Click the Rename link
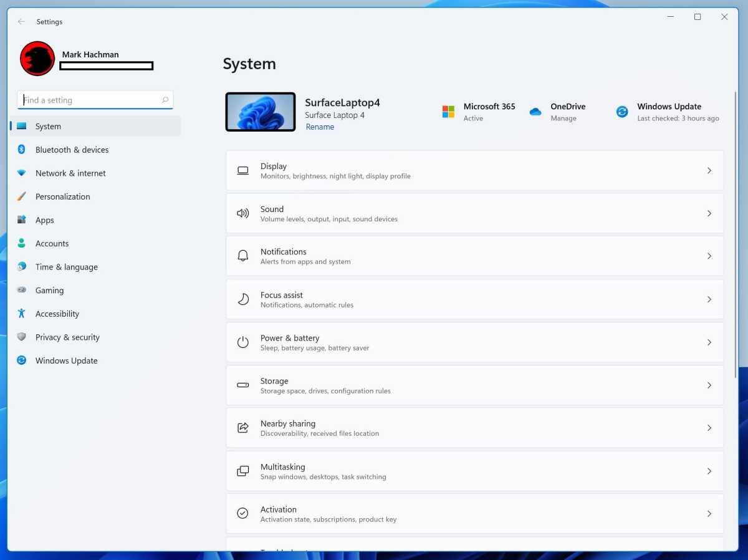Screen dimensions: 748x560 point(320,127)
